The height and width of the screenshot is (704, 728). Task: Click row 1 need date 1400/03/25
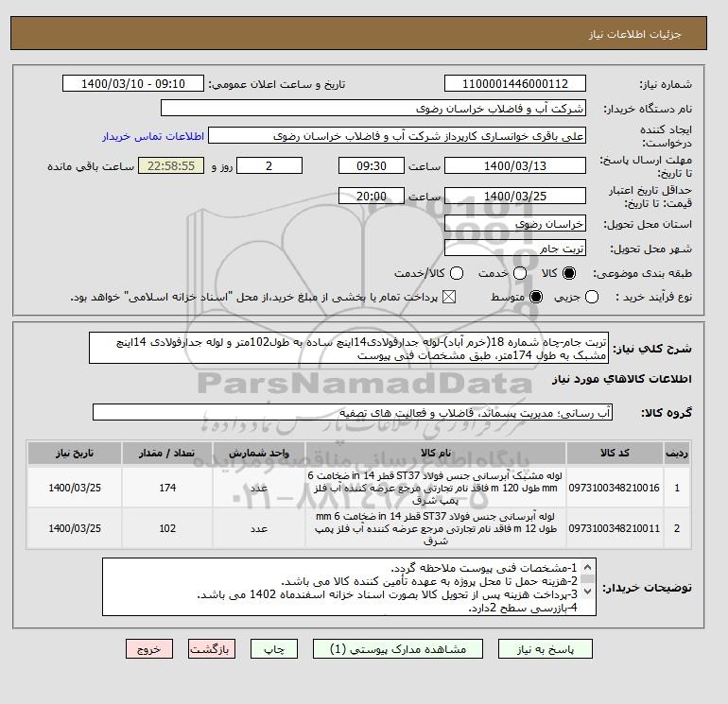(75, 488)
